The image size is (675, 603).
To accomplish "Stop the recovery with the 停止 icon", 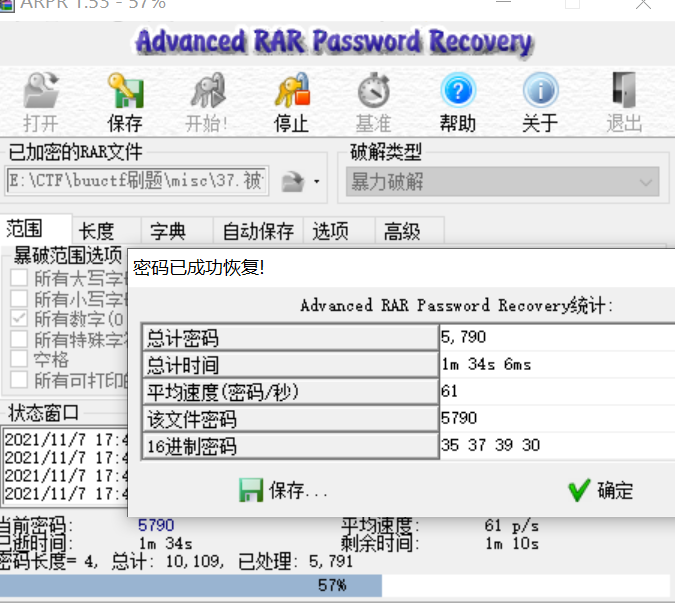I will [x=292, y=90].
